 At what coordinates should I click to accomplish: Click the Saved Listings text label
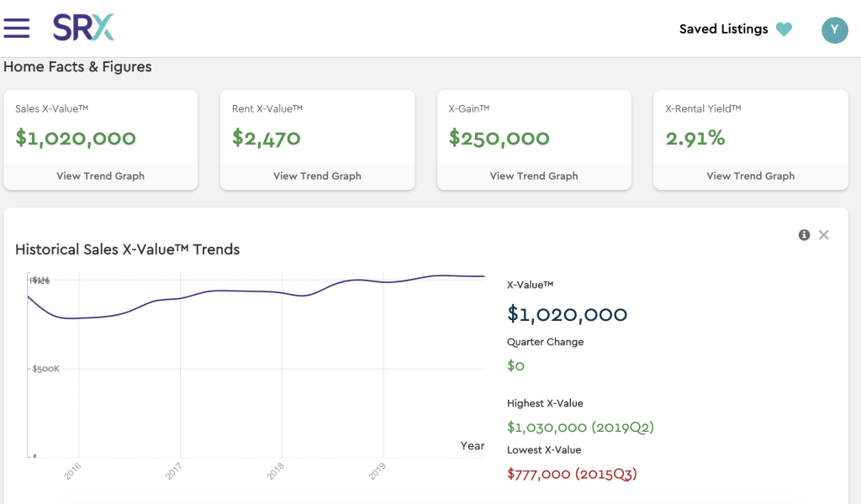tap(723, 29)
